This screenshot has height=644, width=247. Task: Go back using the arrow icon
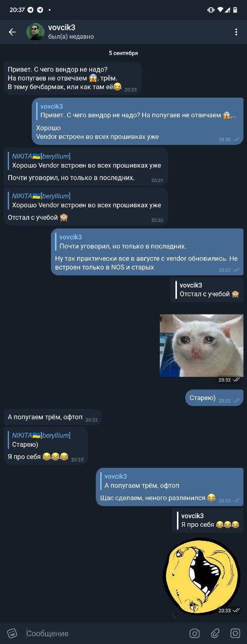12,32
